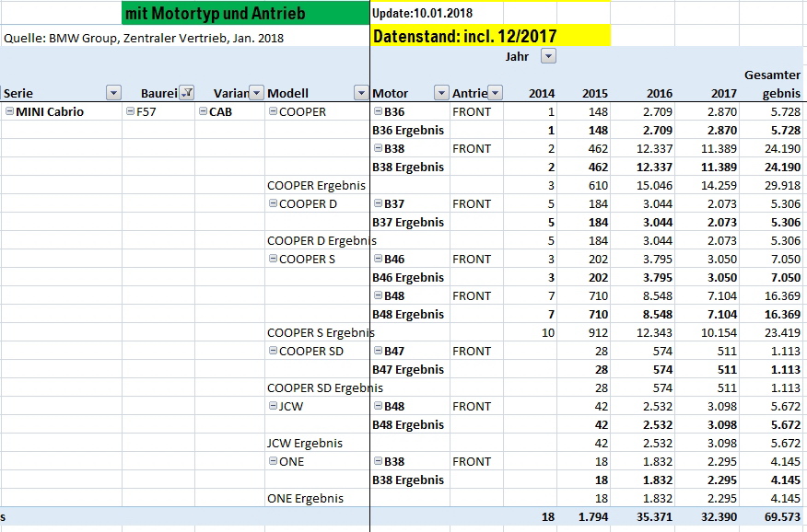Select the 'ONE Ergebnis' subtotal label

coord(305,498)
